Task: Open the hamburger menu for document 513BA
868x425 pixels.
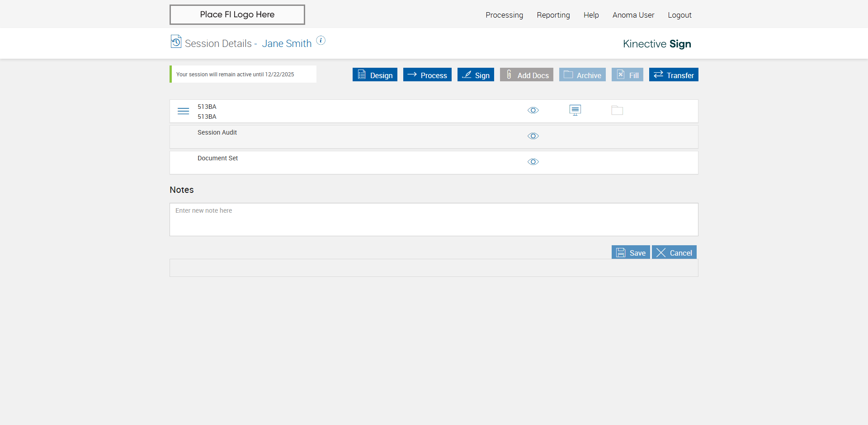Action: tap(183, 111)
